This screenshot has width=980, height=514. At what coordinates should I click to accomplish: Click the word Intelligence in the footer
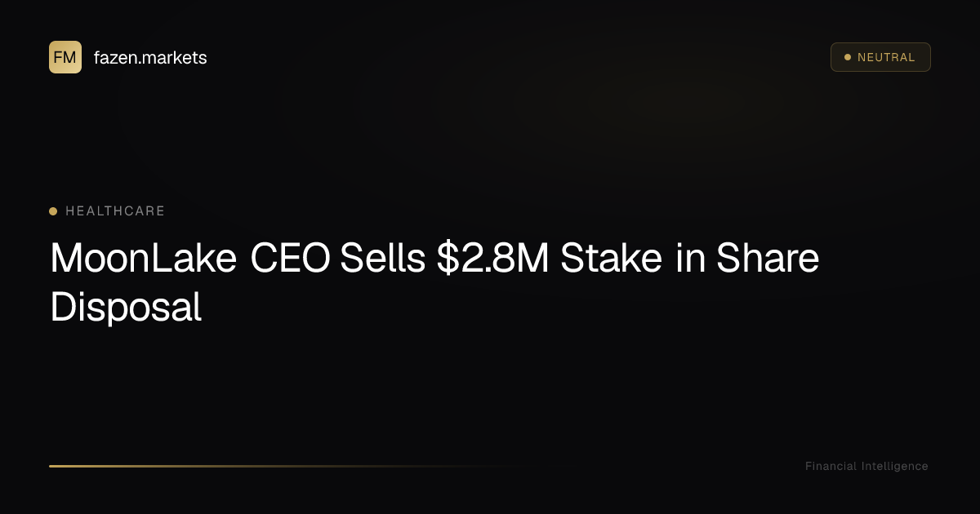click(895, 466)
